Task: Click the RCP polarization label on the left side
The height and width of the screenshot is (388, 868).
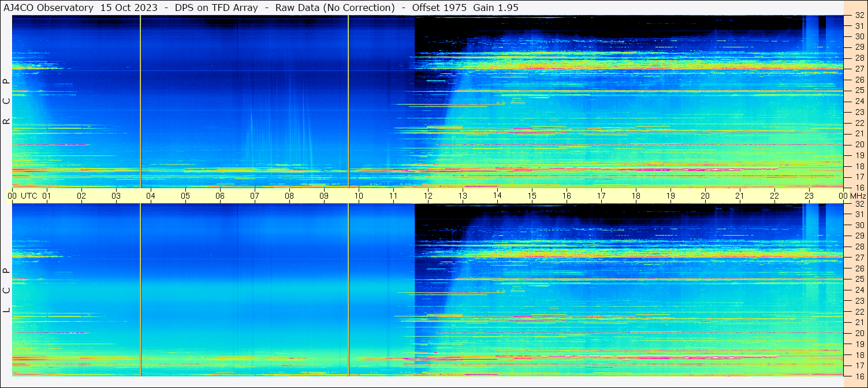Action: [6, 101]
